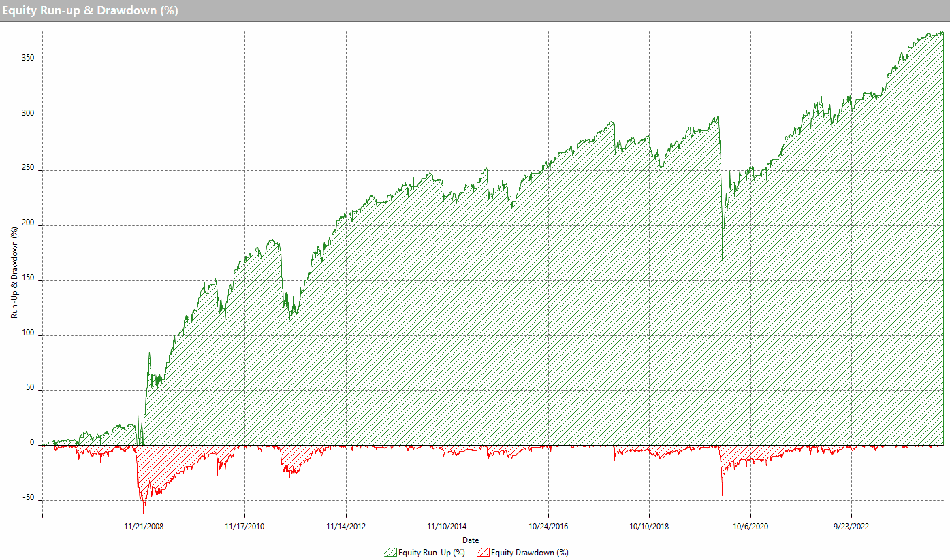Click the Equity Drawdown legend swatch

(483, 553)
